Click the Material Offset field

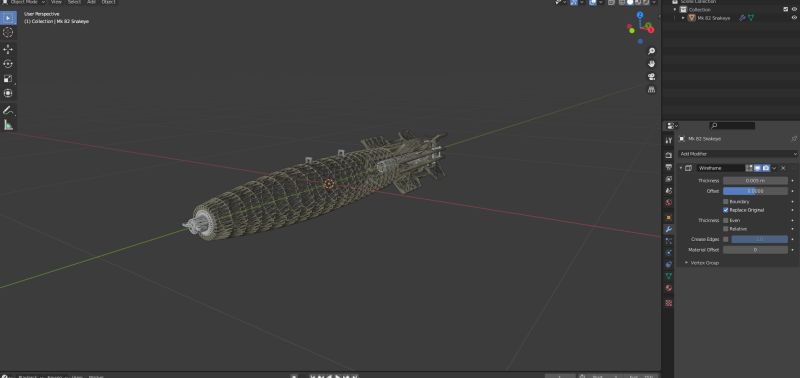pyautogui.click(x=755, y=250)
